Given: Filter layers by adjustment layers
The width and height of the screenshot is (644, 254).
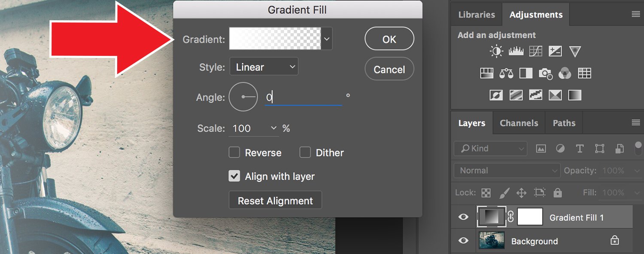Looking at the screenshot, I should (x=560, y=149).
